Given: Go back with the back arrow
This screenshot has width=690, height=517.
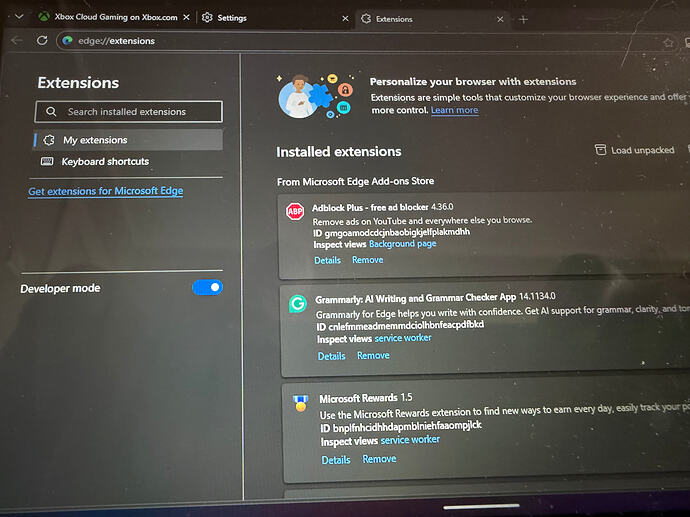Looking at the screenshot, I should point(17,40).
